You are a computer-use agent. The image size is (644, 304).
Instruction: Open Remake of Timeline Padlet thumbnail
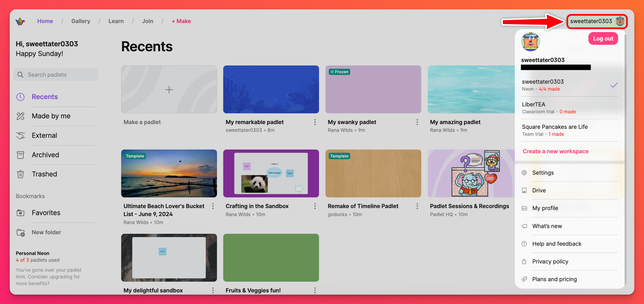[x=373, y=174]
